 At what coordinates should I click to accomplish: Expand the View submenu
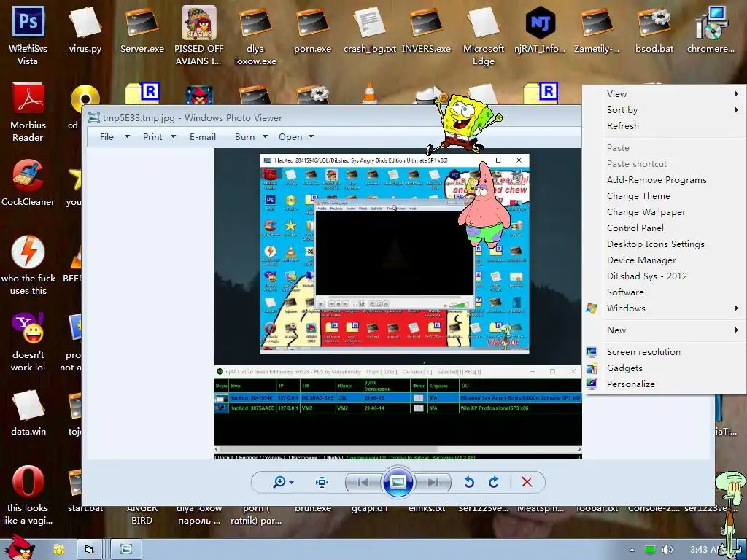[x=665, y=94]
